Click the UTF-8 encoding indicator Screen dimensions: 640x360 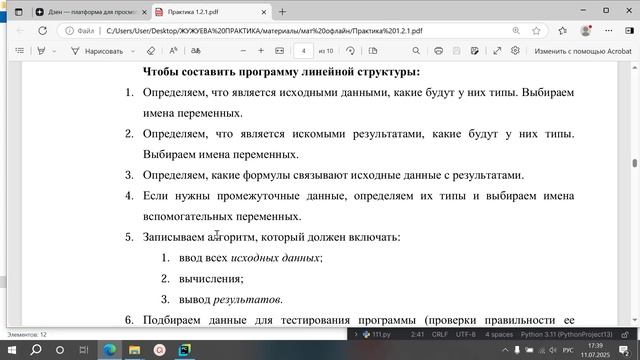(x=466, y=334)
